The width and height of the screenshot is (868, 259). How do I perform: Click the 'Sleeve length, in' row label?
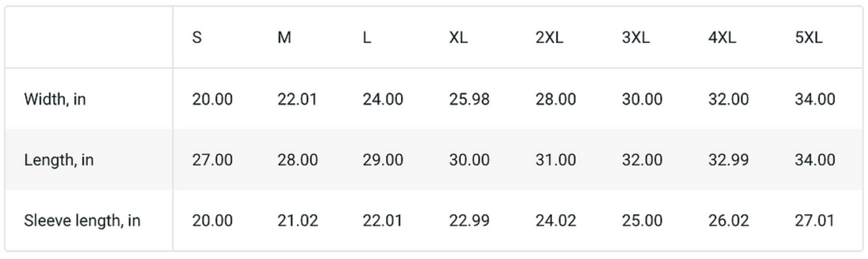click(x=82, y=221)
